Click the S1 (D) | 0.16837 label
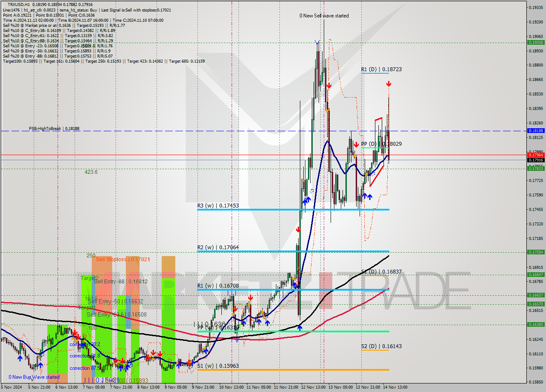 tap(381, 271)
